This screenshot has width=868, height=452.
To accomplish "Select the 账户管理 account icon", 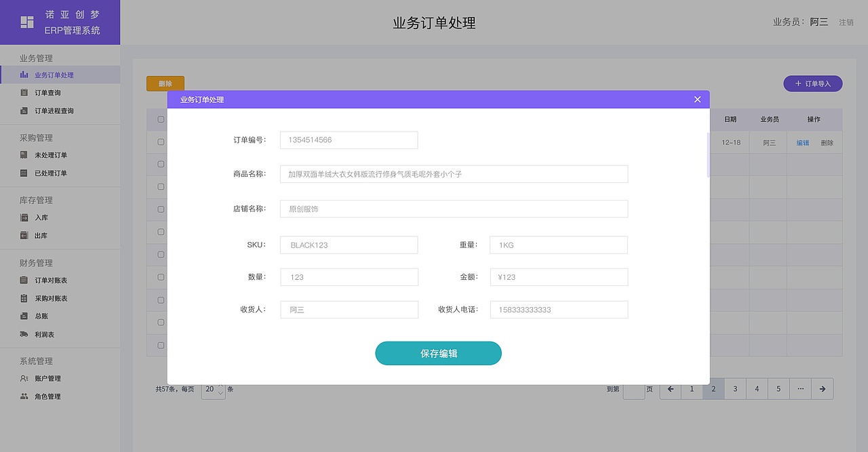I will click(x=24, y=379).
